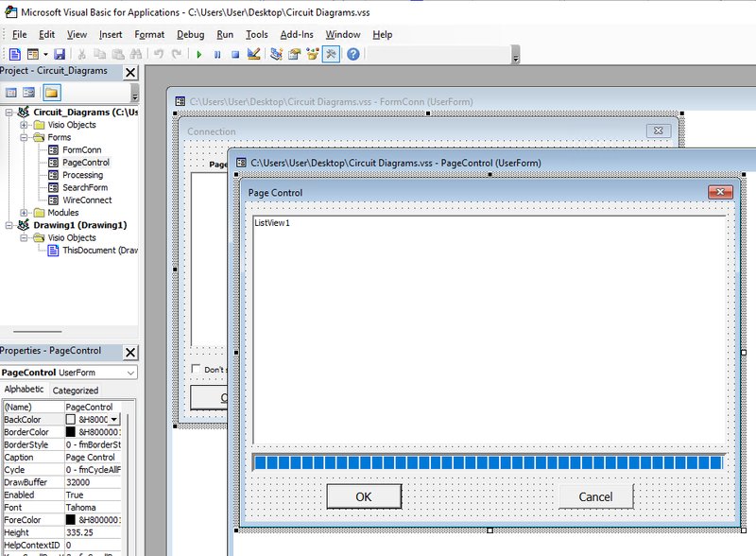Image resolution: width=756 pixels, height=556 pixels.
Task: Click the Redo arrow icon
Action: 177,54
